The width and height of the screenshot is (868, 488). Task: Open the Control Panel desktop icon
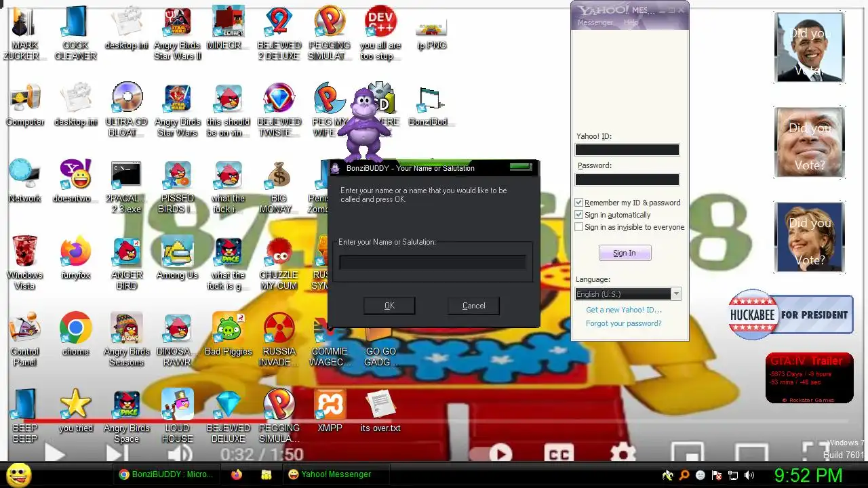[25, 338]
